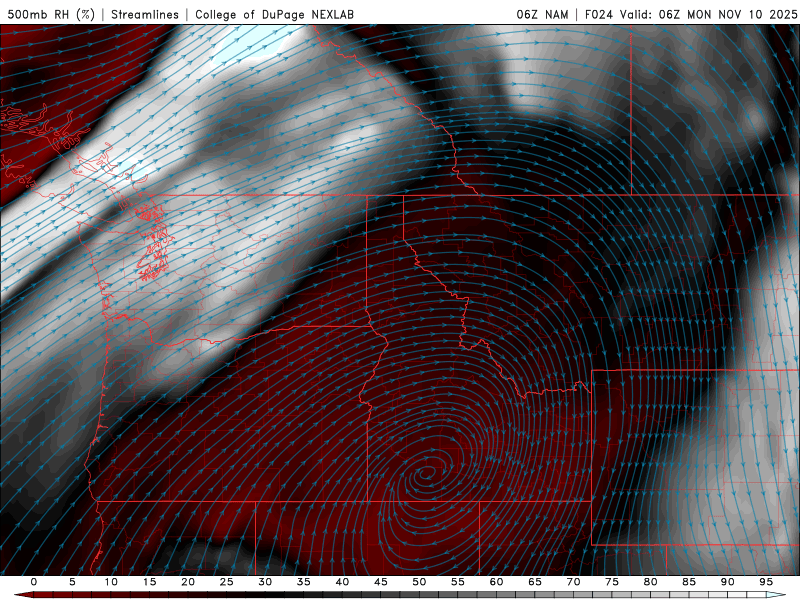800x600 pixels.
Task: Click the colorbar label '75'
Action: click(x=612, y=582)
